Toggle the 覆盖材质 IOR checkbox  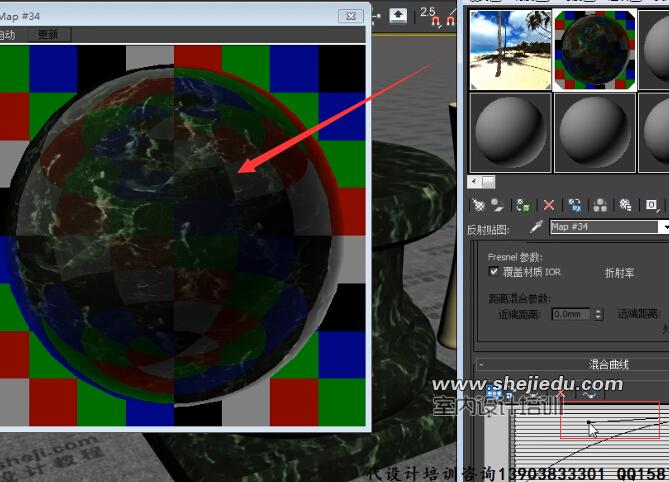[x=494, y=271]
